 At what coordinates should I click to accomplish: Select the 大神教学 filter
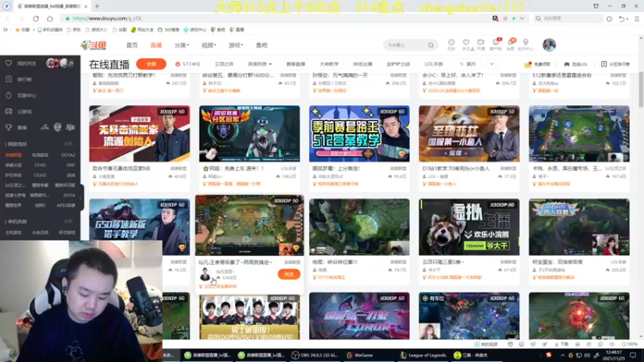click(x=329, y=64)
